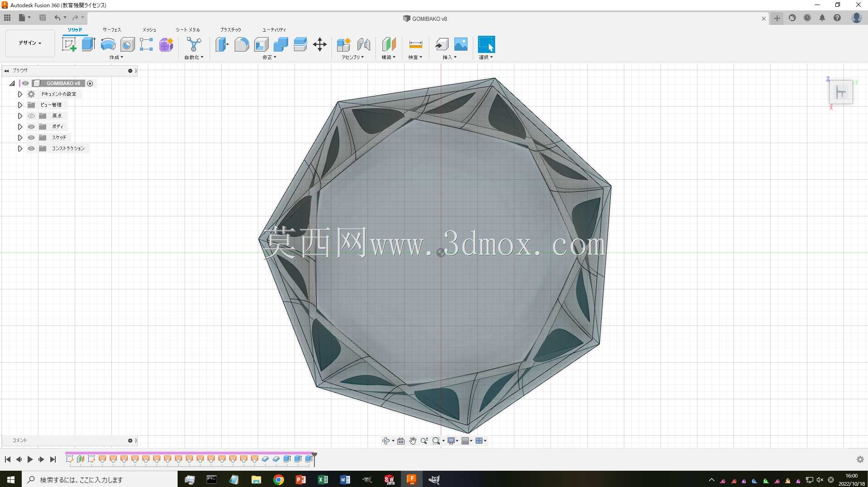Select the Fillet tool
The image size is (868, 487).
click(241, 44)
